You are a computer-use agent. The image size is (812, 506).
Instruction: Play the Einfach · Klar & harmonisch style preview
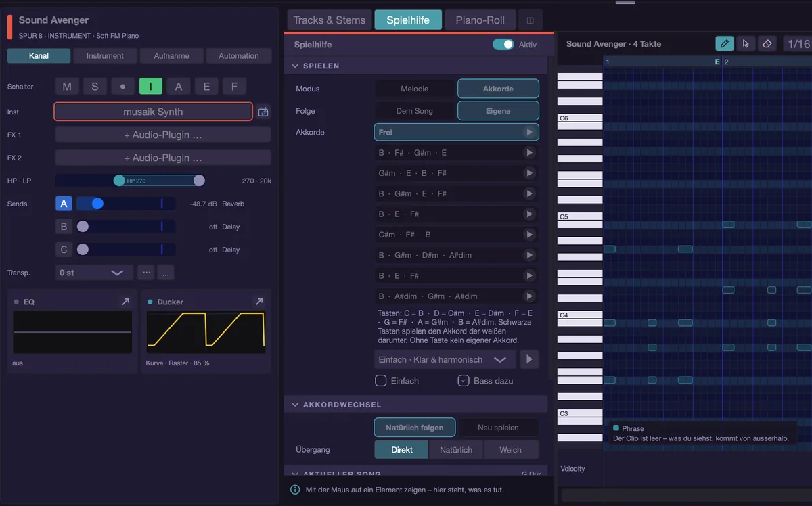point(529,359)
